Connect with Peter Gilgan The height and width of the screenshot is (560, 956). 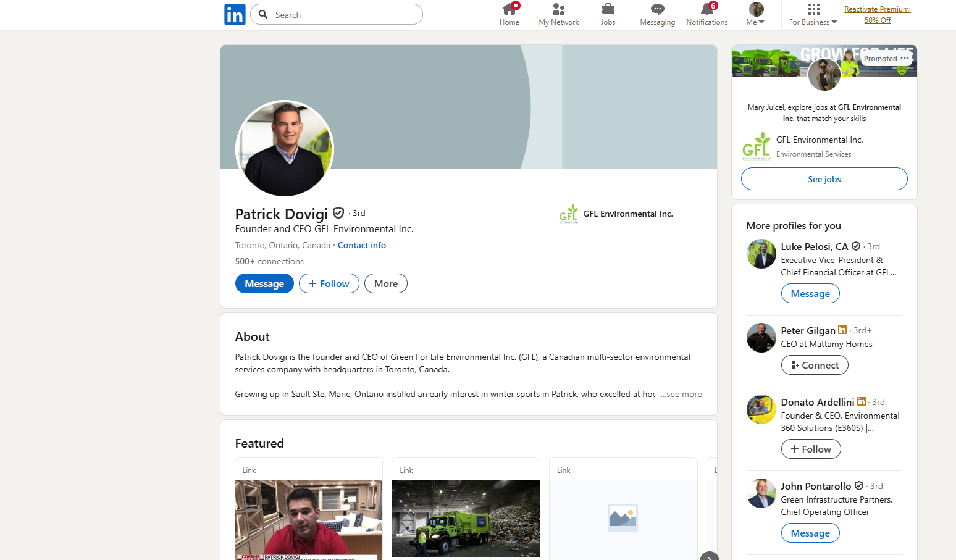[814, 365]
